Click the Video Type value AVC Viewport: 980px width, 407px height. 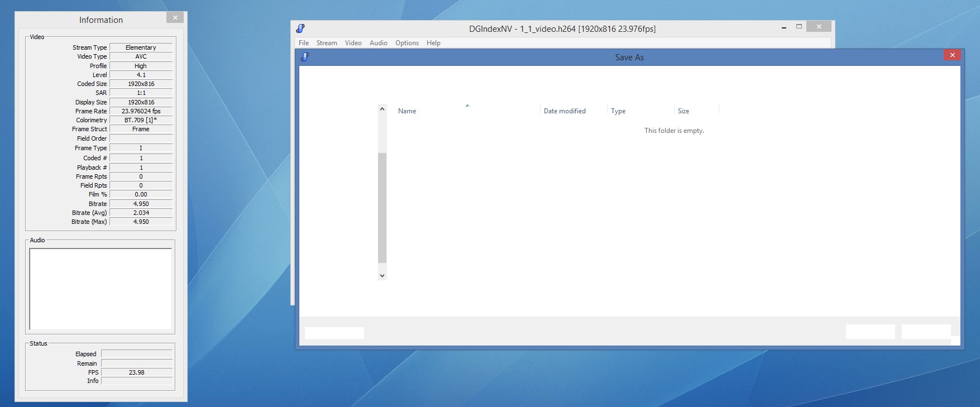[141, 56]
